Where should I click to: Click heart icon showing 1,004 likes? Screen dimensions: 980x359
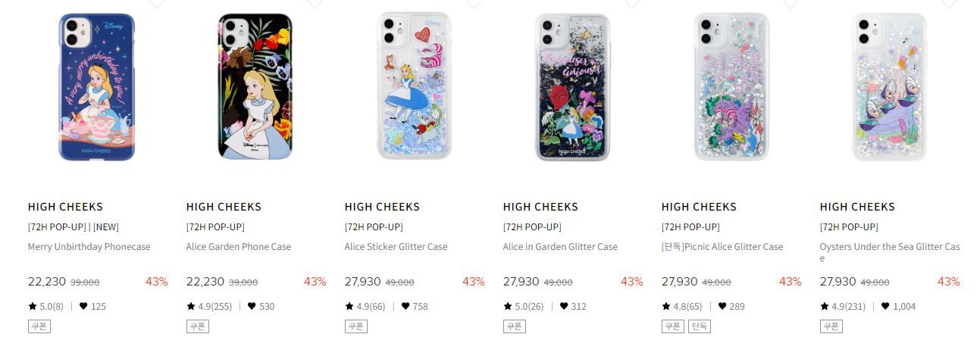click(885, 307)
